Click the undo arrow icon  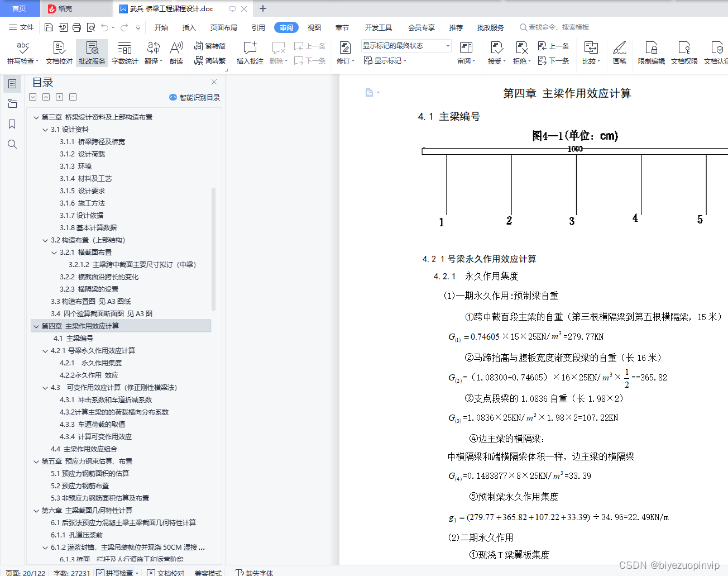point(105,27)
